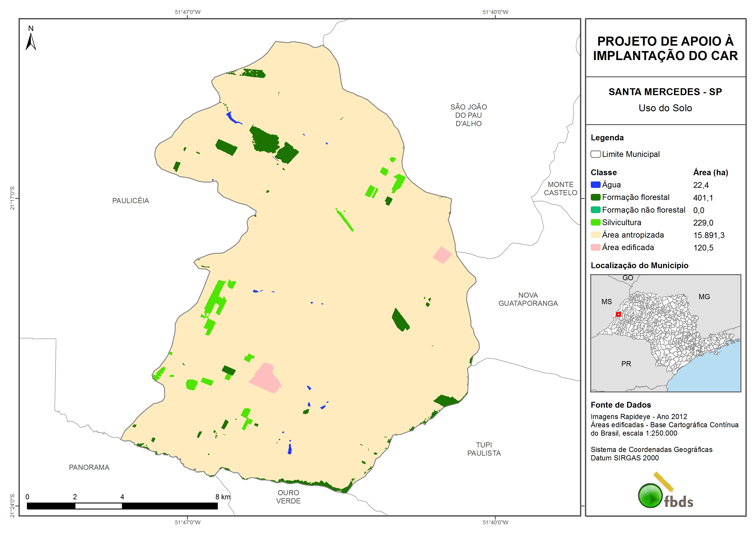Click the PAULICÉIA neighbor municipality label
This screenshot has width=756, height=534.
click(130, 201)
